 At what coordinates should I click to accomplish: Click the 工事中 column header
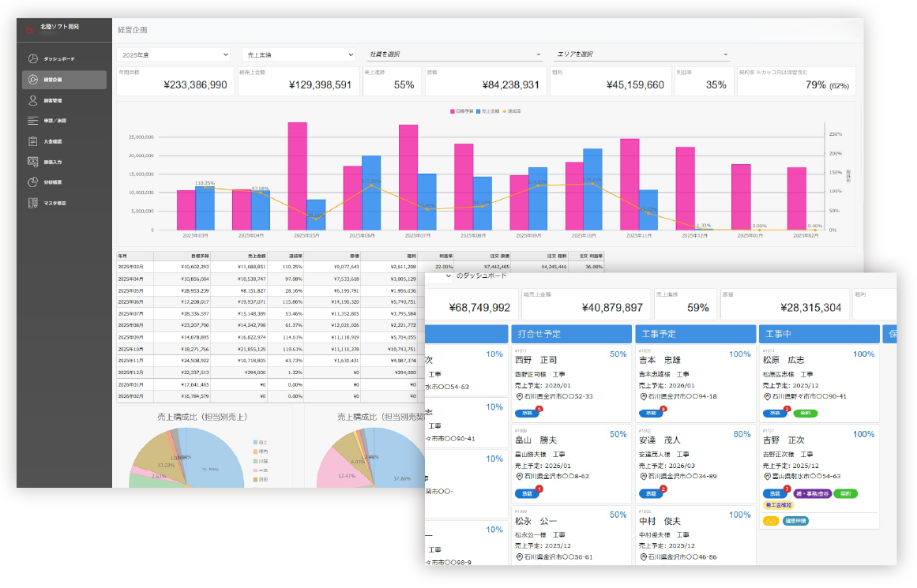[x=817, y=335]
